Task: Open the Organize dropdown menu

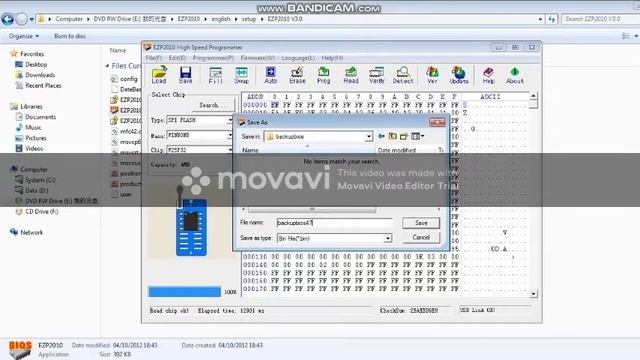Action: tap(24, 36)
